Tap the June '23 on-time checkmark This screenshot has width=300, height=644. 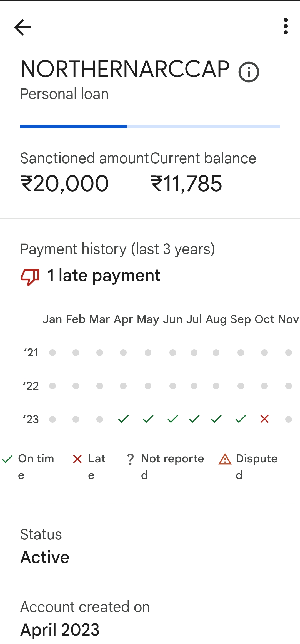(x=173, y=419)
